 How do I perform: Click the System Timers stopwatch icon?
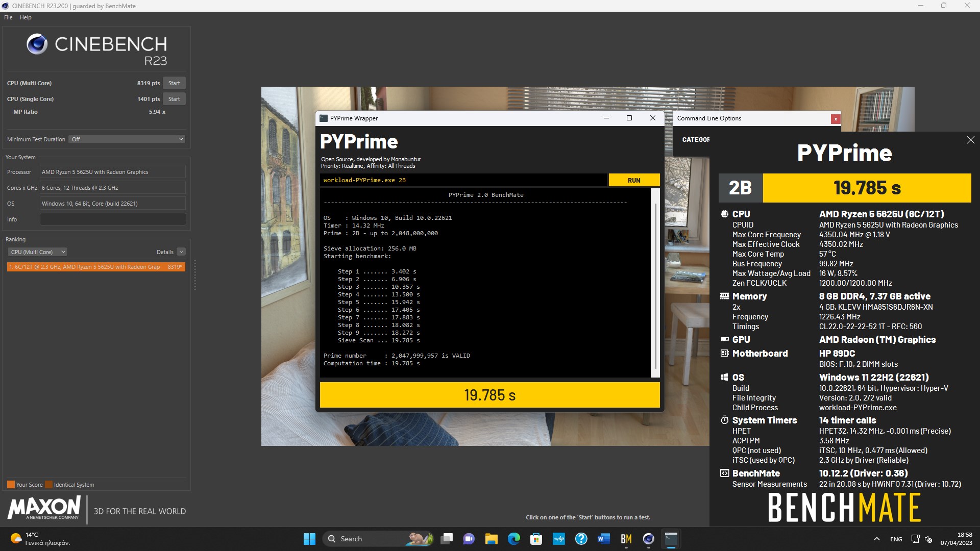(x=724, y=420)
